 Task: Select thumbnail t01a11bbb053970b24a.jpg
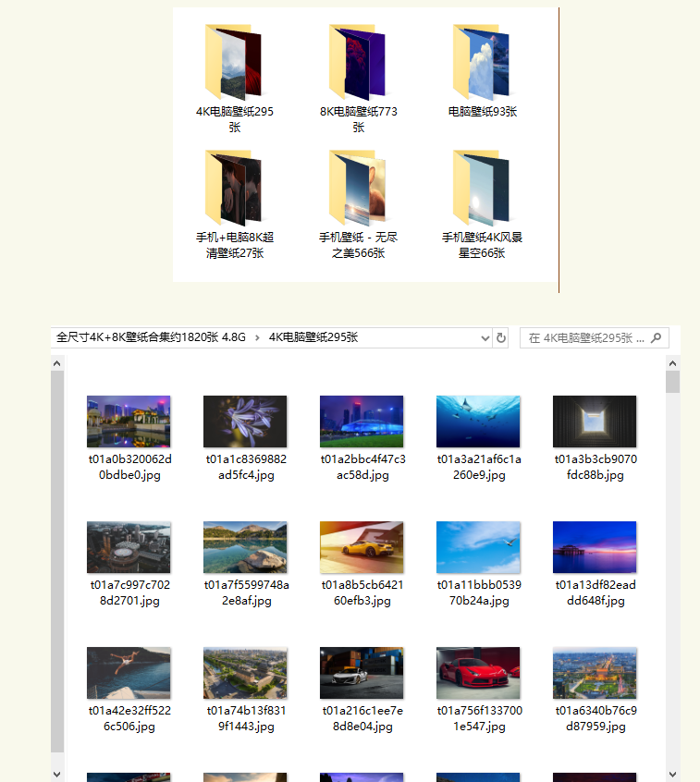[478, 547]
